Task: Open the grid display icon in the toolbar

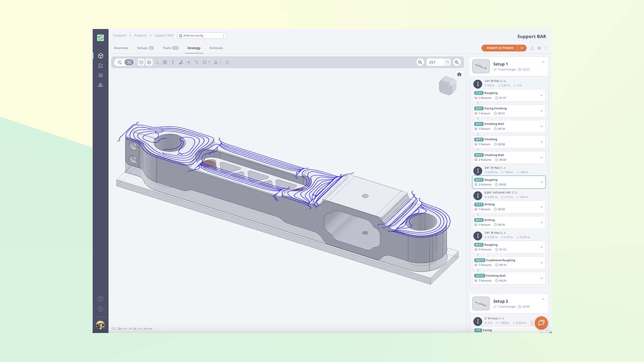Action: pyautogui.click(x=165, y=62)
